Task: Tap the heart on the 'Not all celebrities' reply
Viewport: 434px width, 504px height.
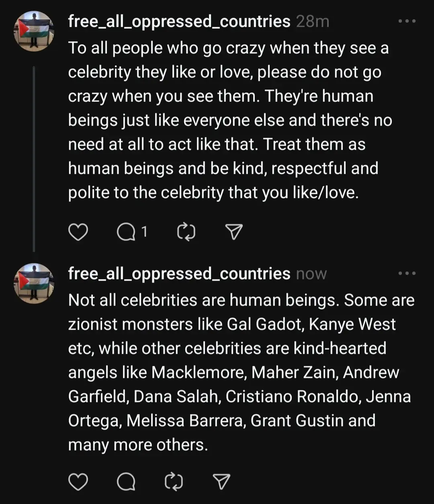Action: pos(78,482)
